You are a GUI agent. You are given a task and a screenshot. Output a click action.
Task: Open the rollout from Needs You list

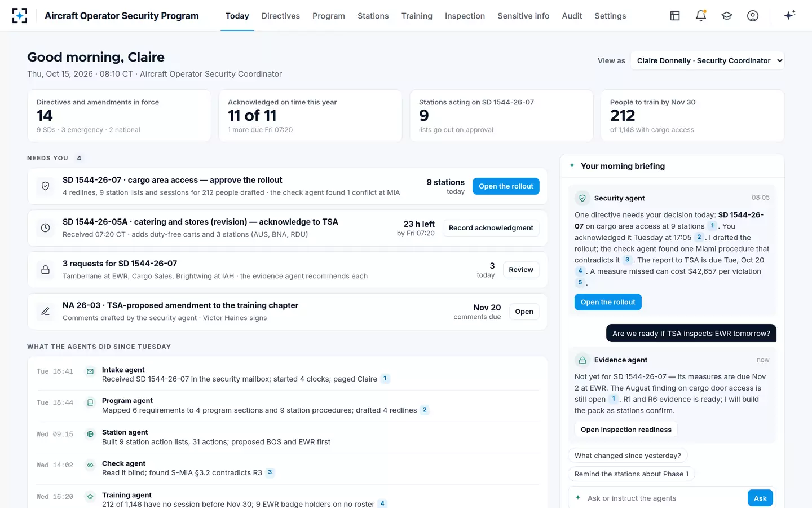click(506, 186)
